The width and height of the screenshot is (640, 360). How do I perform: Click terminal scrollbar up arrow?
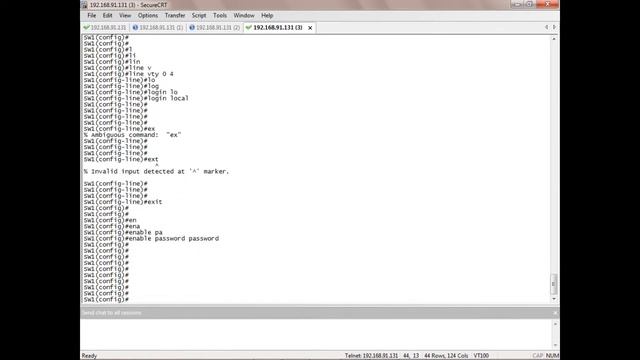point(554,39)
